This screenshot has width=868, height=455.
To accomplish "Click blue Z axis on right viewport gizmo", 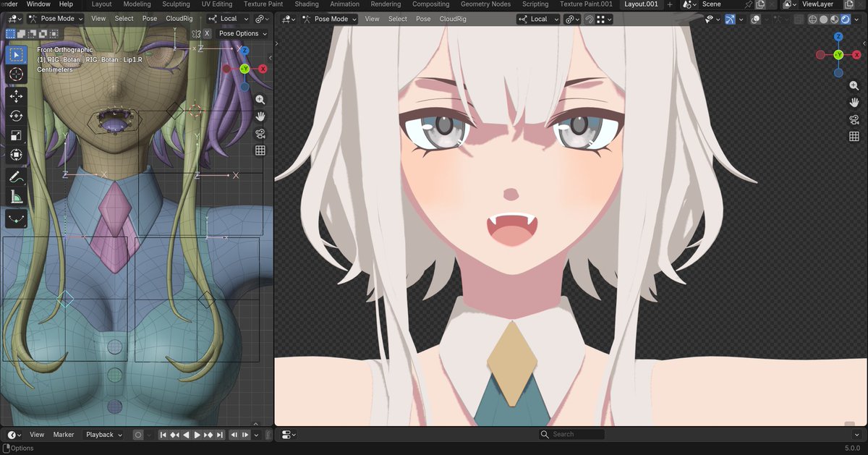I will click(838, 37).
